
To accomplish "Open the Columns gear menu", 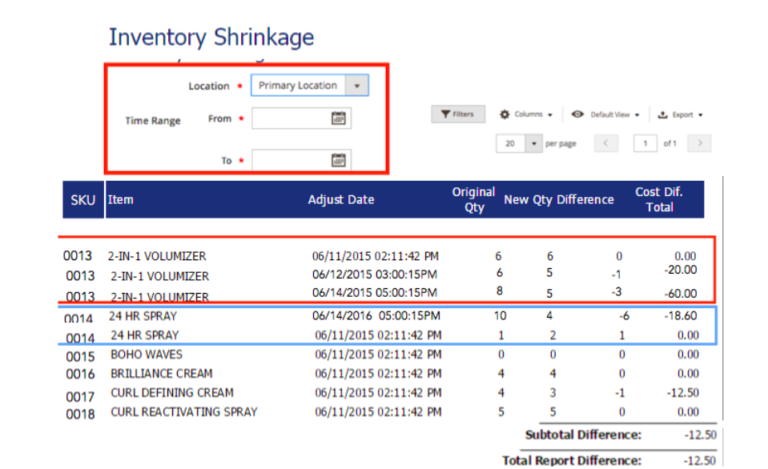I will (x=526, y=115).
